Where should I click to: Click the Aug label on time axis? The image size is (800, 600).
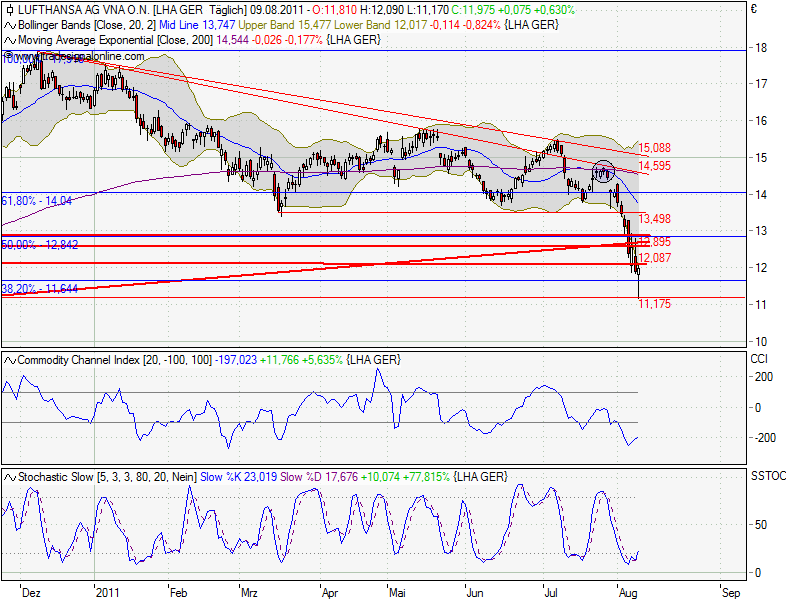coord(629,592)
